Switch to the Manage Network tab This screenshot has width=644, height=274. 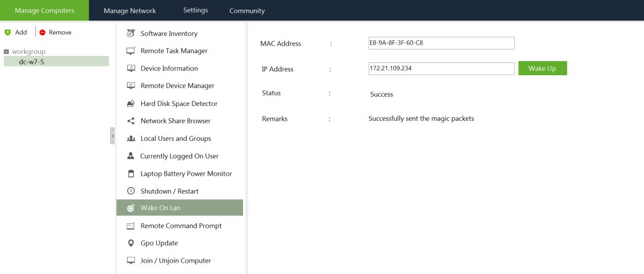click(130, 11)
